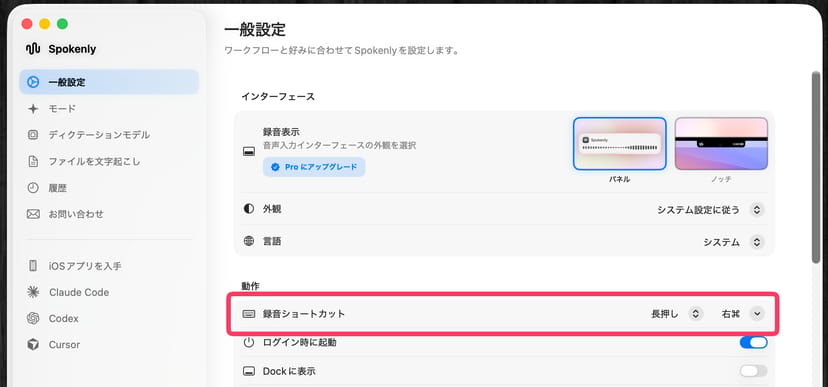This screenshot has height=387, width=828.
Task: Click the ディクテーションモデル chip icon
Action: 33,135
